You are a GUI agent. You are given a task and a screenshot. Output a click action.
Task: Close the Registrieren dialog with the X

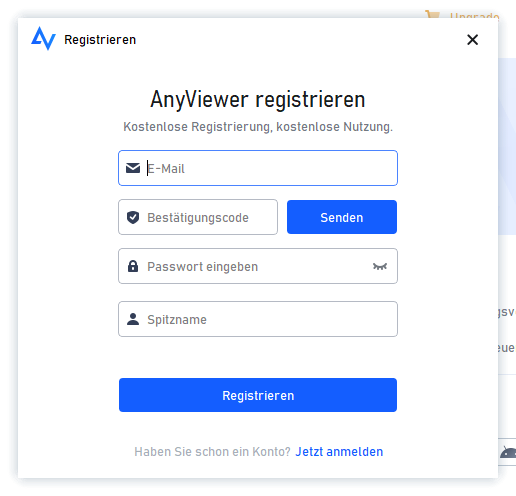pos(473,40)
